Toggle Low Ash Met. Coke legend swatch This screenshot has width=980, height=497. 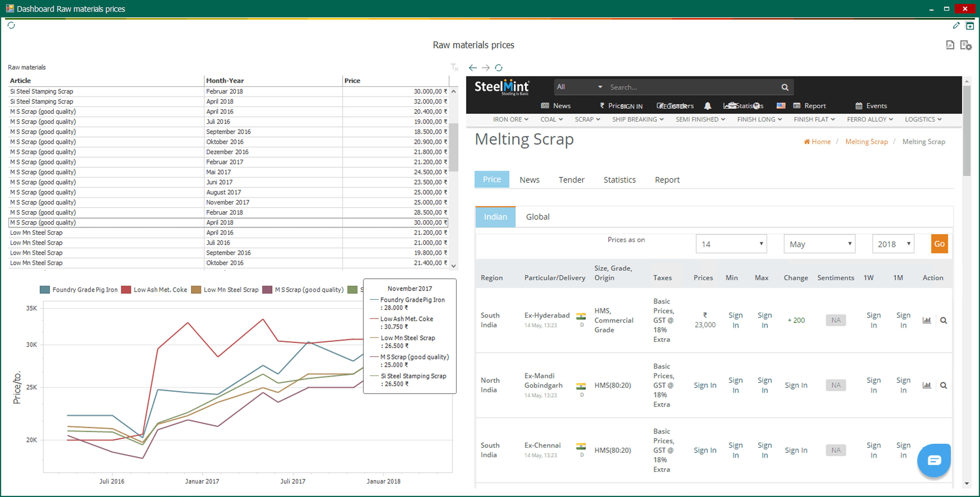coord(126,290)
